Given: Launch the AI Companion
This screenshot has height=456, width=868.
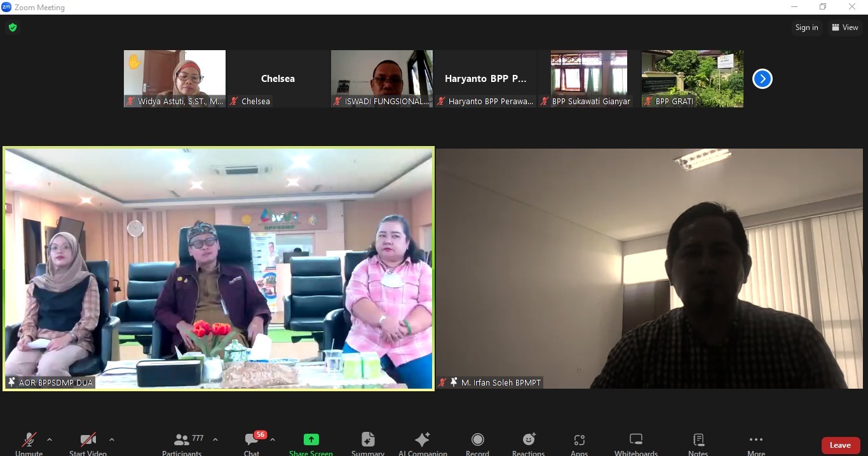Looking at the screenshot, I should point(423,443).
